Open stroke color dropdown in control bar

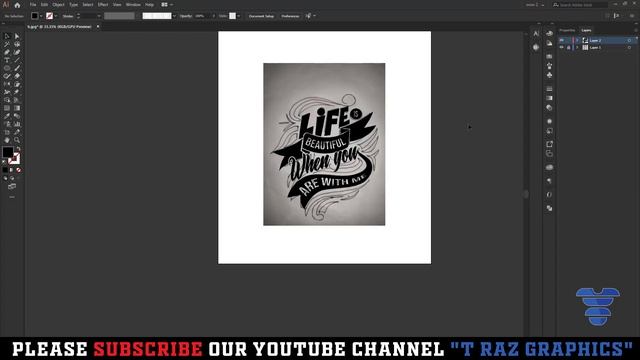click(56, 16)
